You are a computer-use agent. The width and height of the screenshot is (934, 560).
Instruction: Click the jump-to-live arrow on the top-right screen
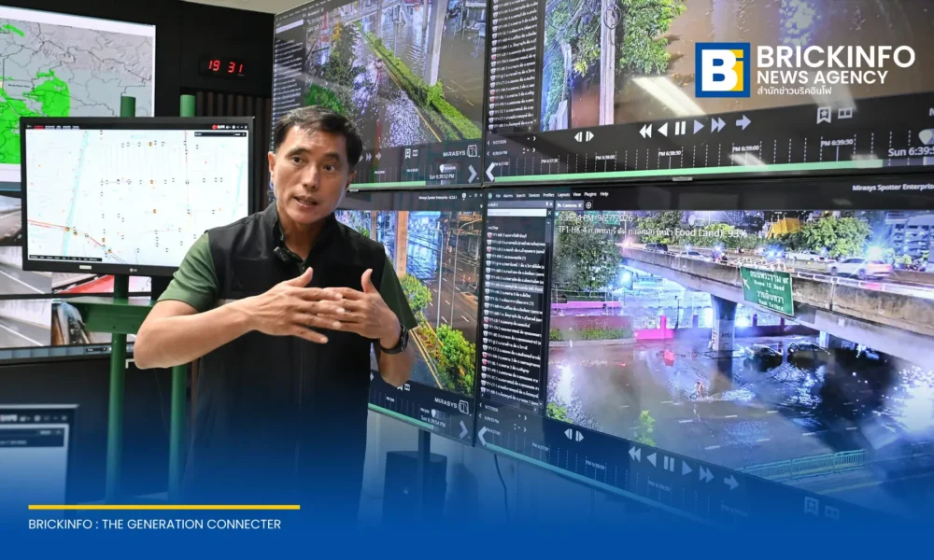[743, 122]
